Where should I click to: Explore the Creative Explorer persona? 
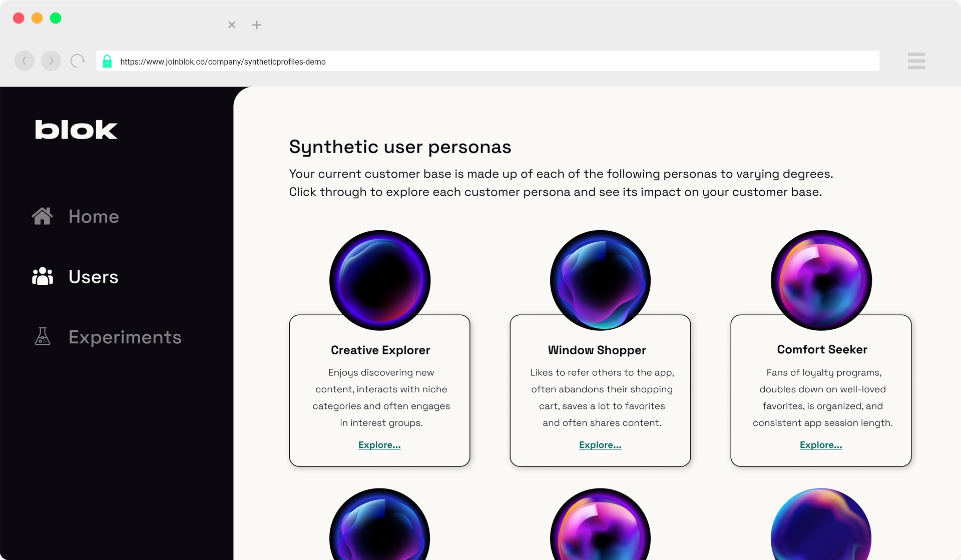(x=379, y=444)
